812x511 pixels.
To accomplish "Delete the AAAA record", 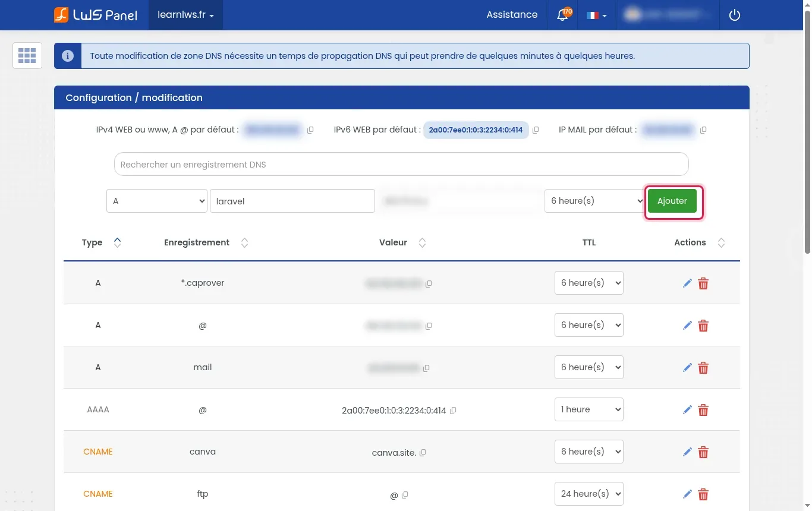I will [703, 410].
